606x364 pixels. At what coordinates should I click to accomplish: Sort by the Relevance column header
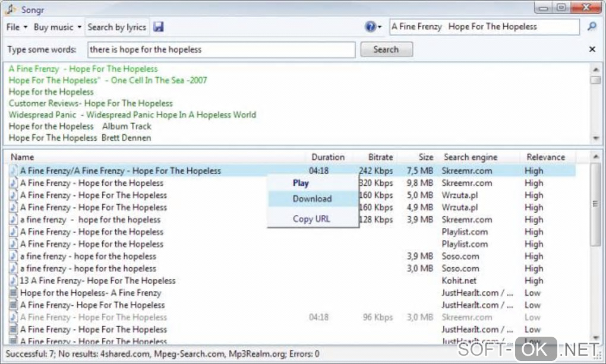click(545, 157)
